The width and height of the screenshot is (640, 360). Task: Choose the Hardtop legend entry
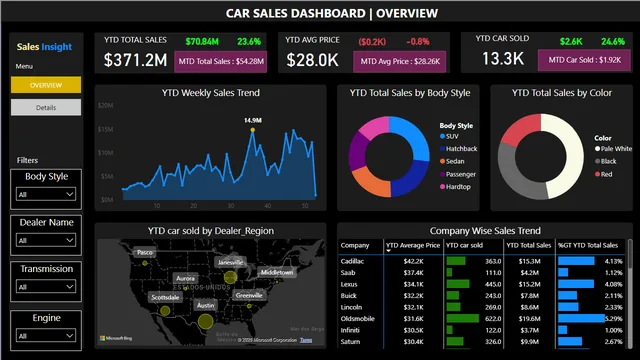pyautogui.click(x=455, y=187)
